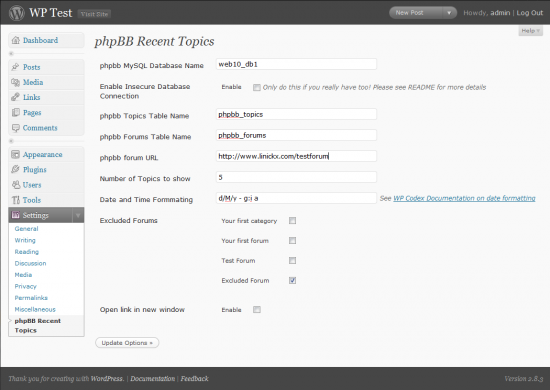Screen dimensions: 550x390
Task: Open Dashboard via its house icon
Action: point(15,40)
